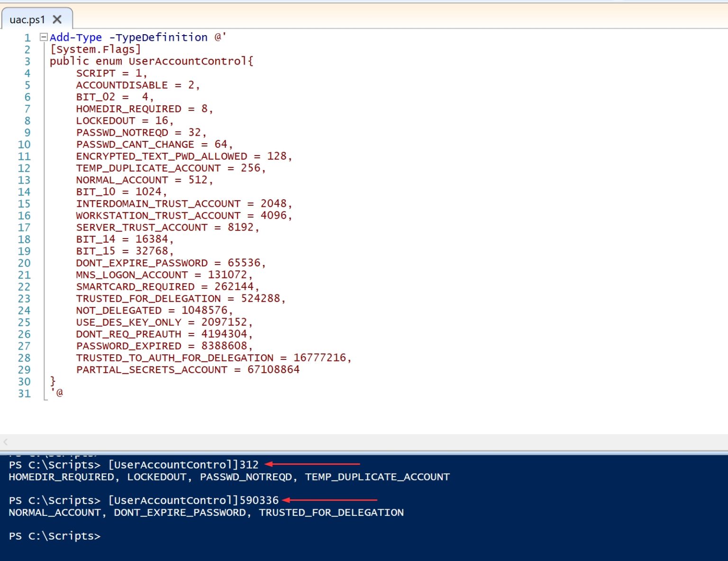Screen dimensions: 728x561
Task: Click the ACCOUNTDISABLE enum member
Action: [122, 85]
